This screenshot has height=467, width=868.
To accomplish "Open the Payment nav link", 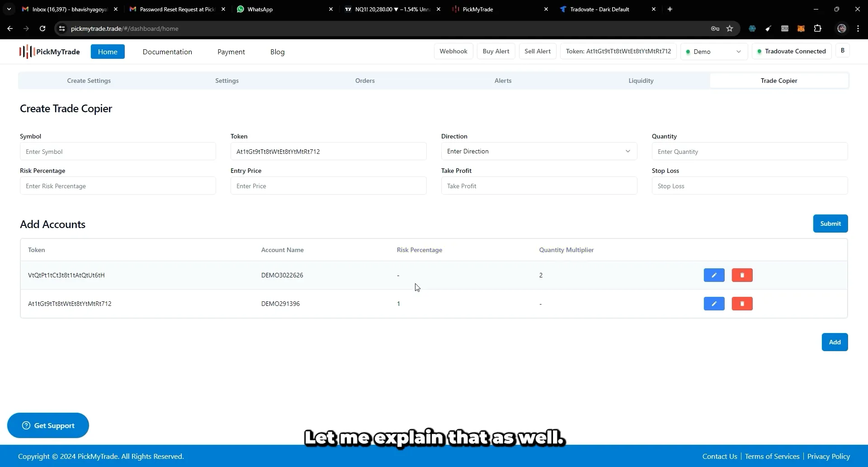I will [x=231, y=52].
